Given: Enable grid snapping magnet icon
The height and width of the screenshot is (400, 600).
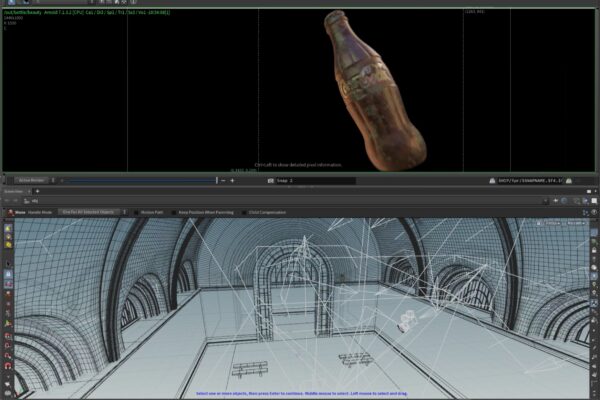Looking at the screenshot, I should pos(8,336).
